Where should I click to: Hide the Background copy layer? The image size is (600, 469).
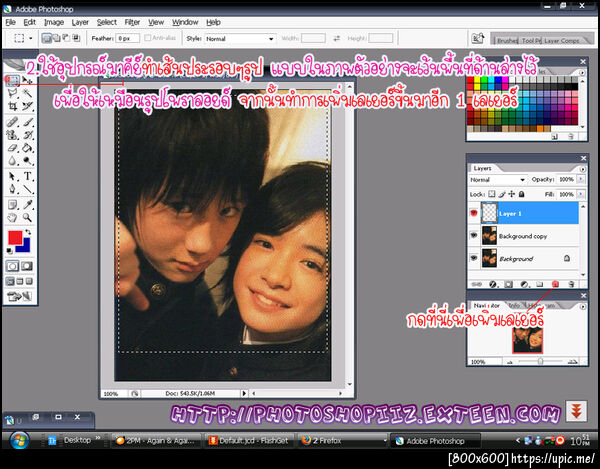pyautogui.click(x=474, y=235)
